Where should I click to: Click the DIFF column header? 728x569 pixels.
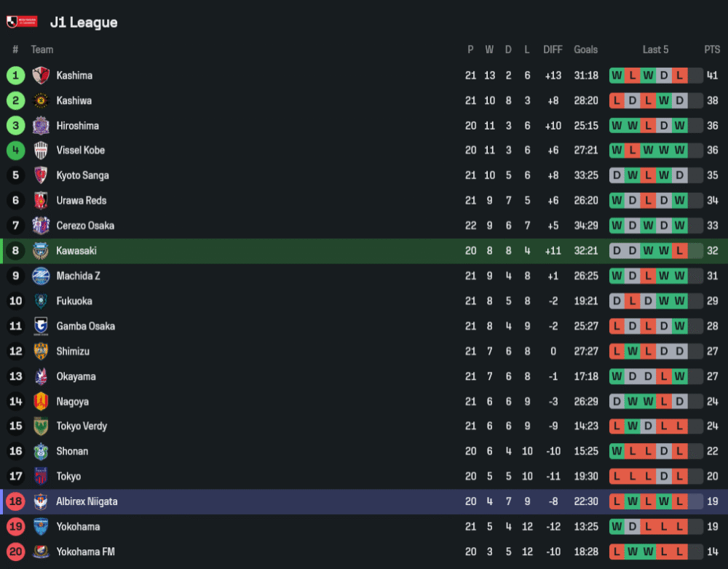pos(553,49)
